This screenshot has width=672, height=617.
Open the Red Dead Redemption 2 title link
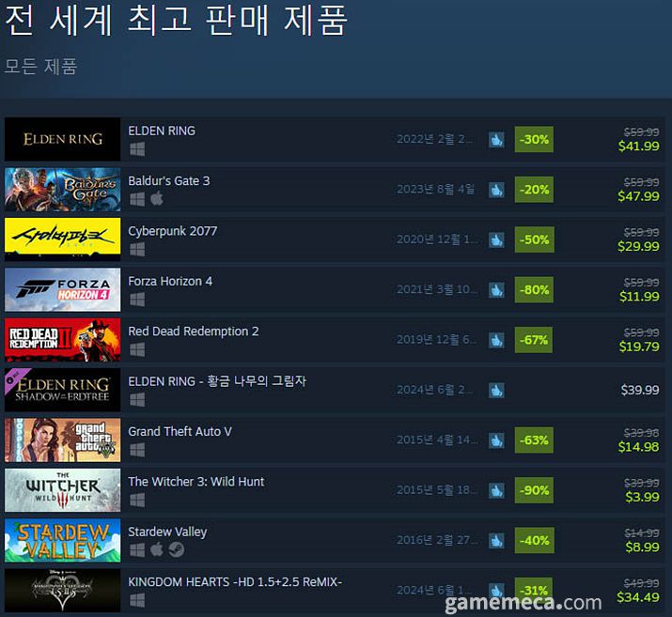(x=194, y=331)
